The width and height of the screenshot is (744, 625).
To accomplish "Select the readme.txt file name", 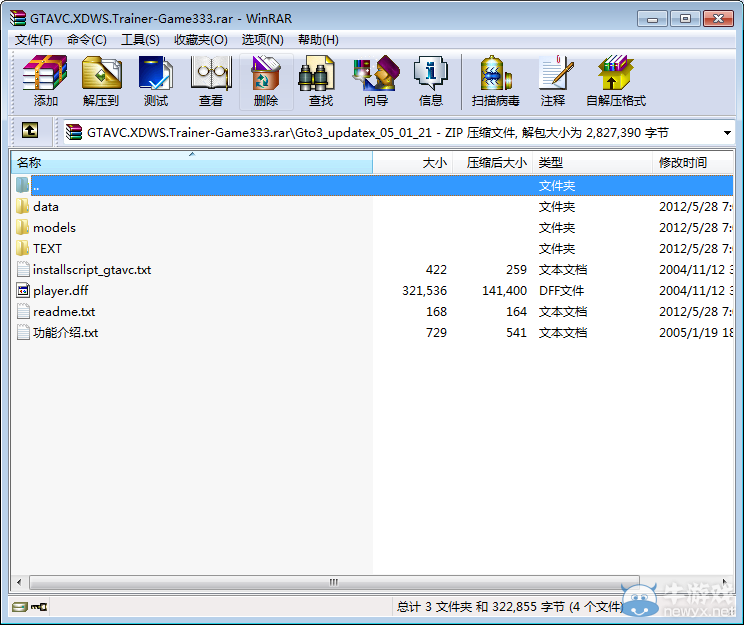I will (64, 312).
